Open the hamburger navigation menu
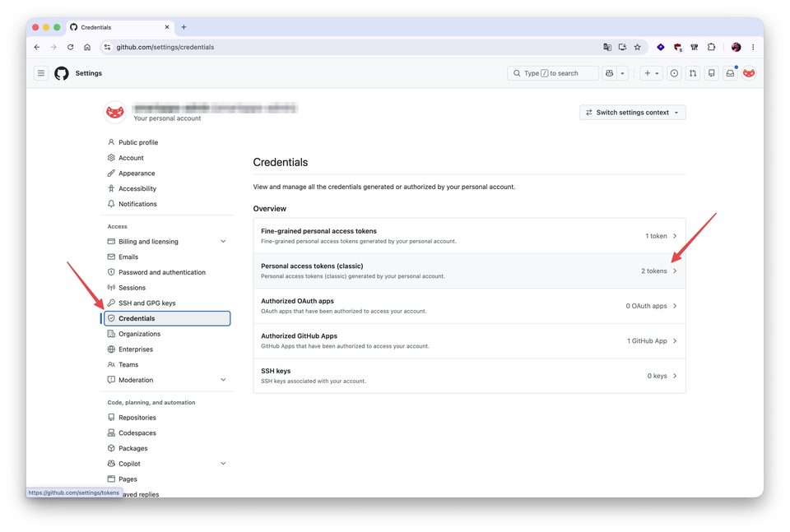790x532 pixels. point(41,73)
